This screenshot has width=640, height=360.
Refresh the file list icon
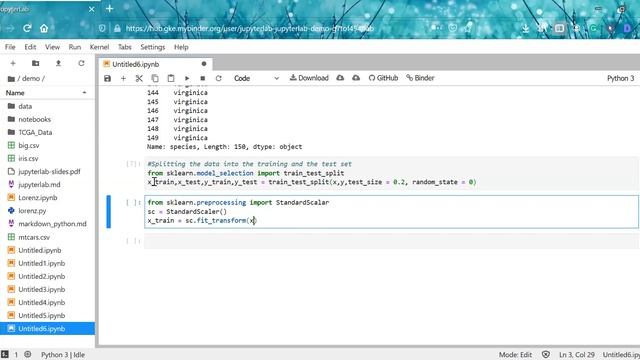pyautogui.click(x=81, y=63)
